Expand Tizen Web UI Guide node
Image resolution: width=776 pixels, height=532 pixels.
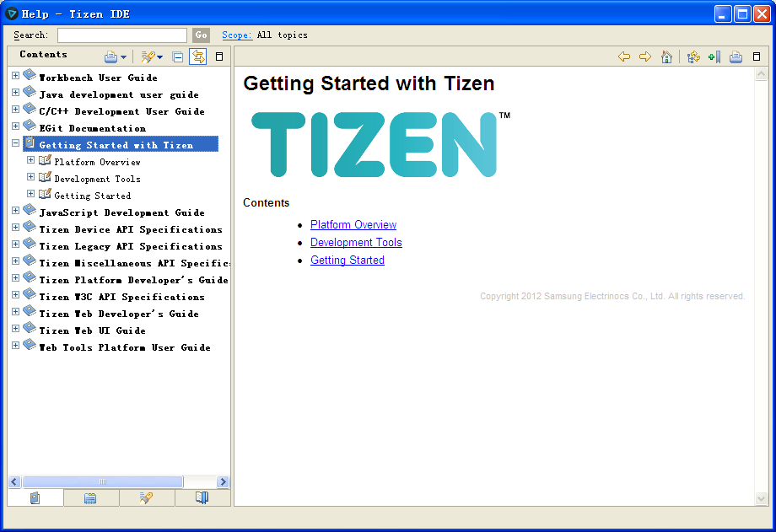pos(16,328)
